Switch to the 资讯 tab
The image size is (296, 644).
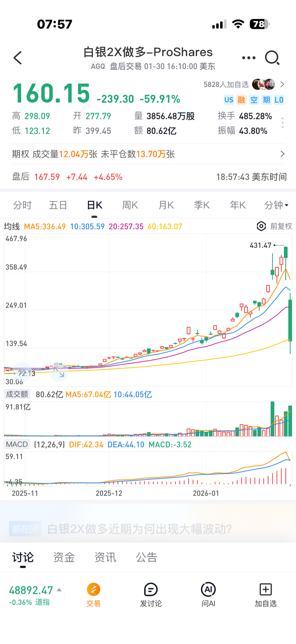pos(105,557)
